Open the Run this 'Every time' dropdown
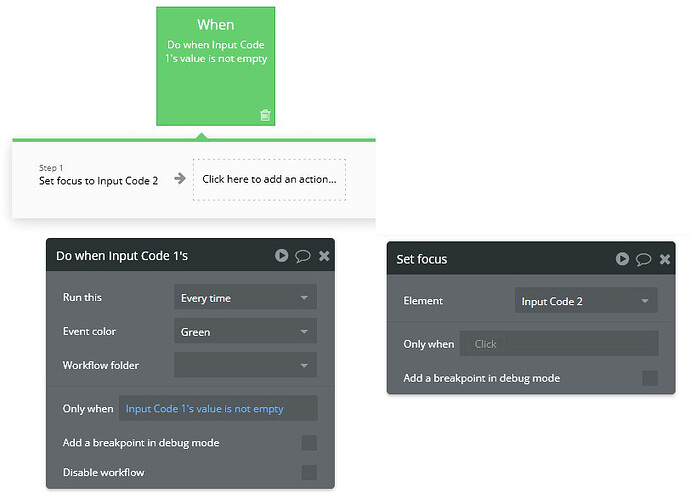Screen dimensions: 690x499 click(245, 298)
